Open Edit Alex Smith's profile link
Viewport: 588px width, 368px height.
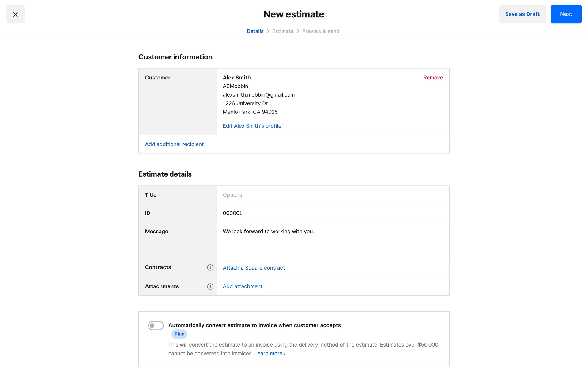pos(252,126)
